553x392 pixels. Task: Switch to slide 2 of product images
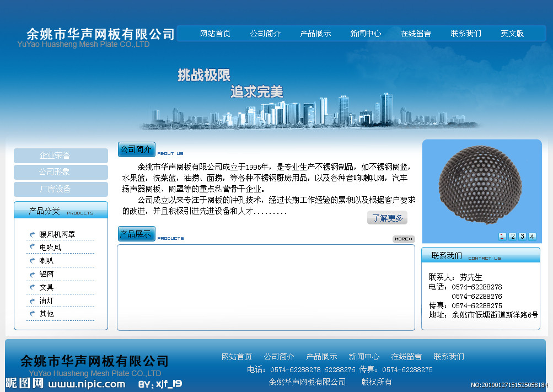(512, 237)
